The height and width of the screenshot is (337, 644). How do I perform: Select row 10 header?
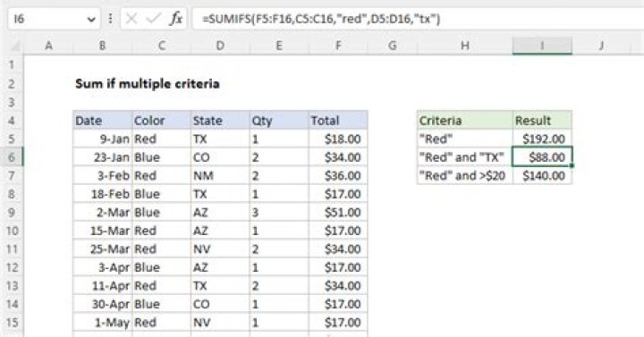point(12,231)
